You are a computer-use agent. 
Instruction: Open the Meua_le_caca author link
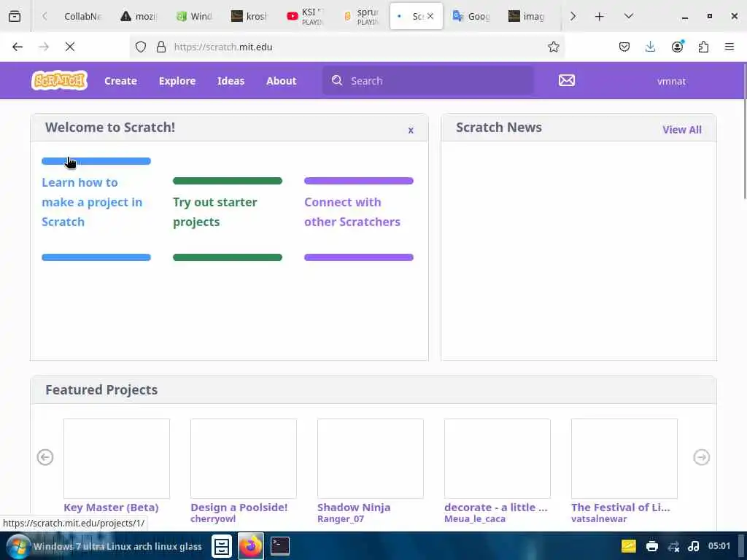475,518
